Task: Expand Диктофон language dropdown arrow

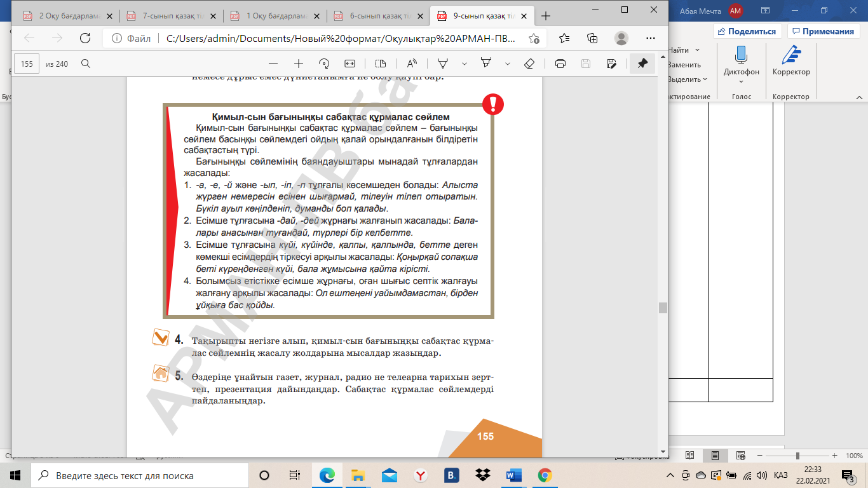Action: coord(741,81)
